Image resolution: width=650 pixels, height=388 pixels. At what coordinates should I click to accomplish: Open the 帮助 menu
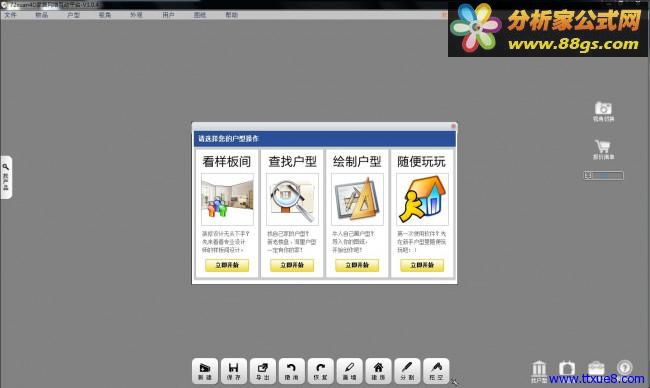click(231, 15)
